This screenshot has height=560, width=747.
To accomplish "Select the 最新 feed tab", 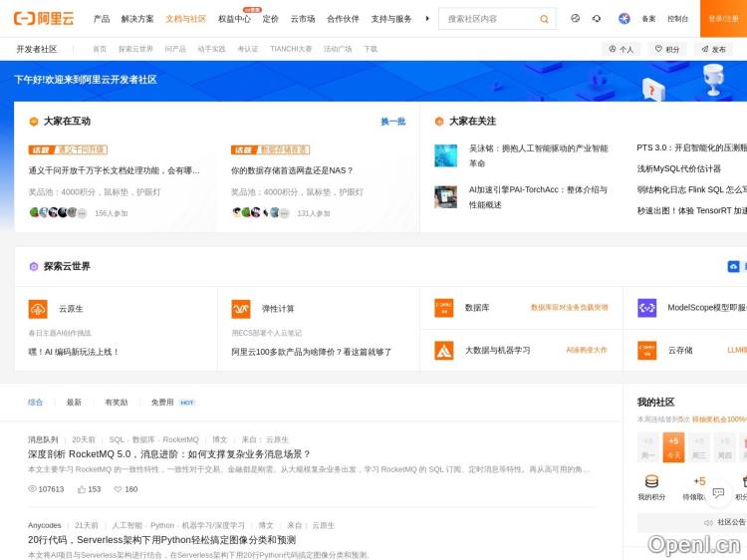I will (74, 403).
